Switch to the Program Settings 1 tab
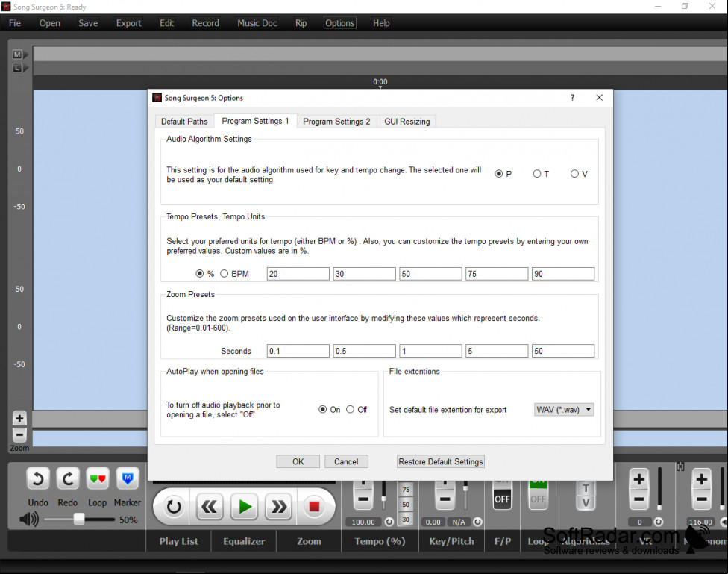 [255, 121]
